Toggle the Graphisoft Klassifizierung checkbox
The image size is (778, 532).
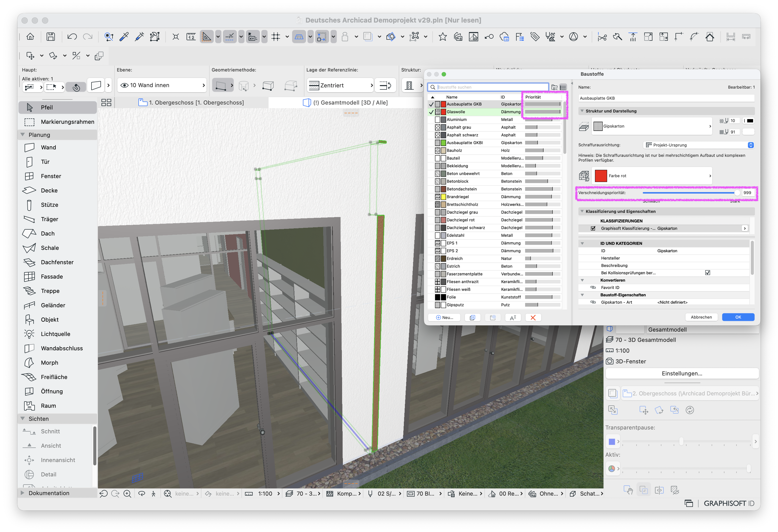pyautogui.click(x=593, y=228)
